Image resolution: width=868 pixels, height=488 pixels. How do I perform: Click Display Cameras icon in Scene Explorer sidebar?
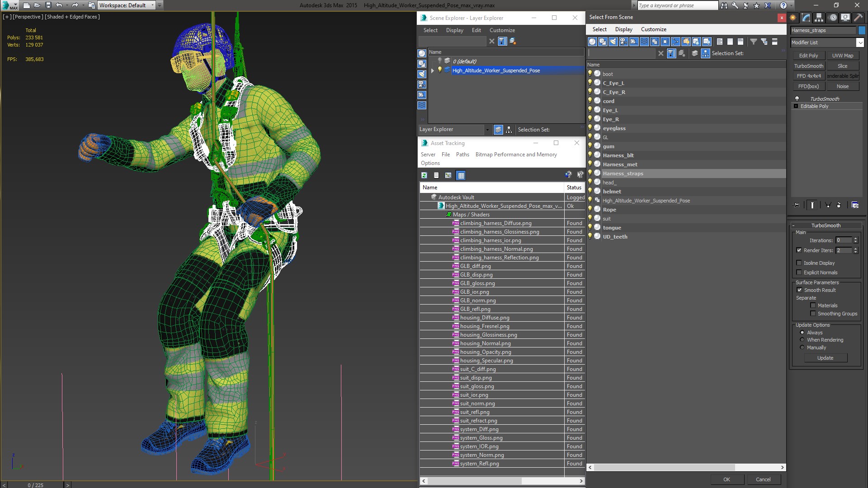[422, 84]
